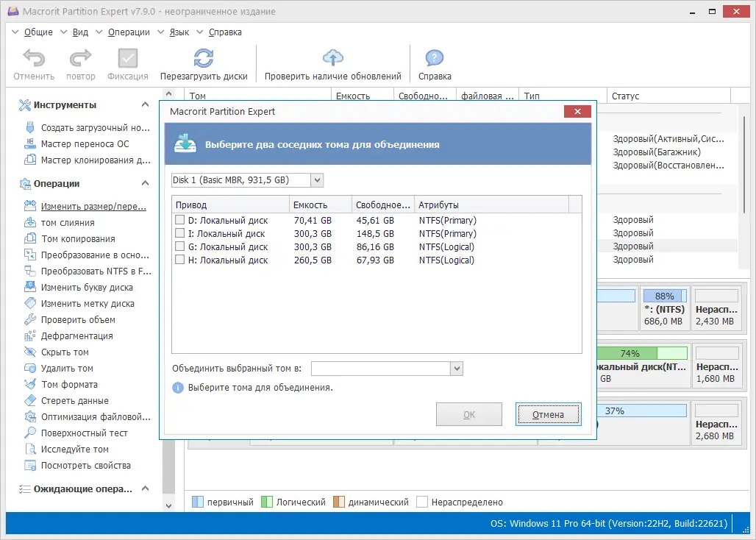Click the Commit (Фиксация) toolbar icon
The image size is (756, 540).
pyautogui.click(x=128, y=58)
